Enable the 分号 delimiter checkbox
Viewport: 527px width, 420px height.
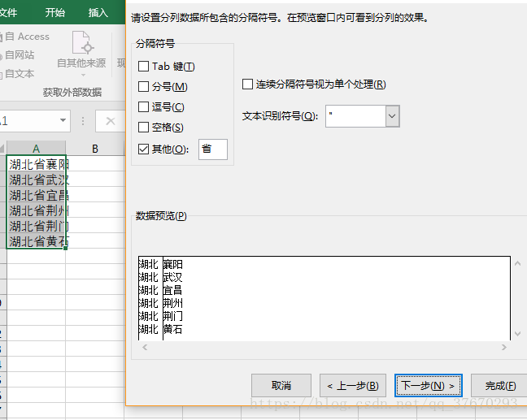pyautogui.click(x=143, y=87)
